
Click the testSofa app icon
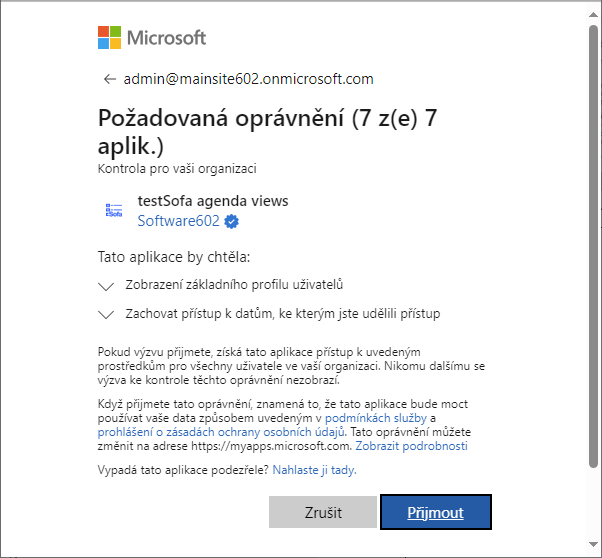pos(114,210)
